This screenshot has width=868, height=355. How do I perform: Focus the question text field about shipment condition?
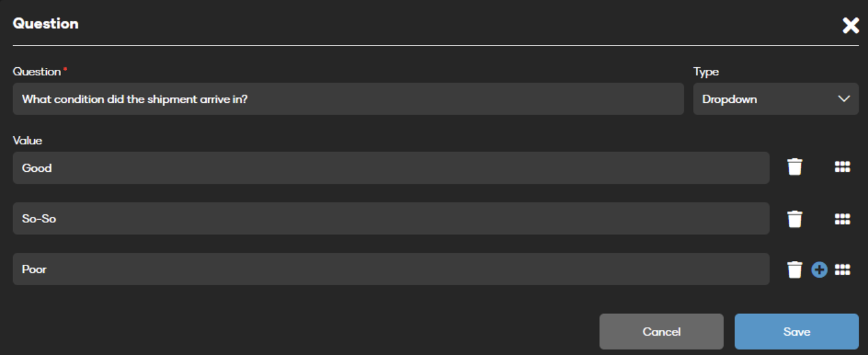348,99
